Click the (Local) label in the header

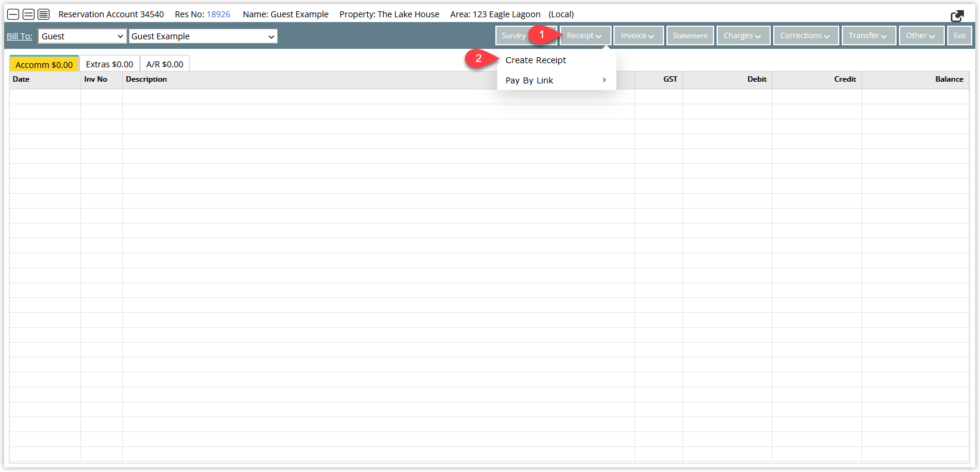point(561,14)
